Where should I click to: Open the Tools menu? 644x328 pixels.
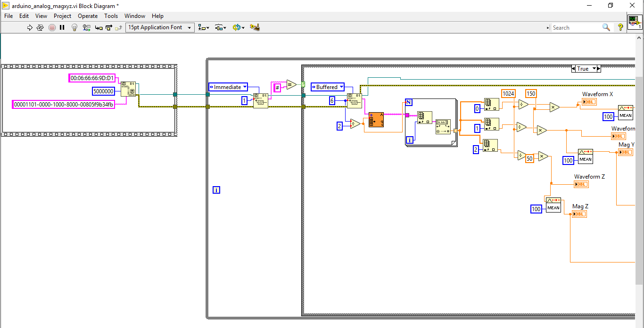click(x=111, y=16)
